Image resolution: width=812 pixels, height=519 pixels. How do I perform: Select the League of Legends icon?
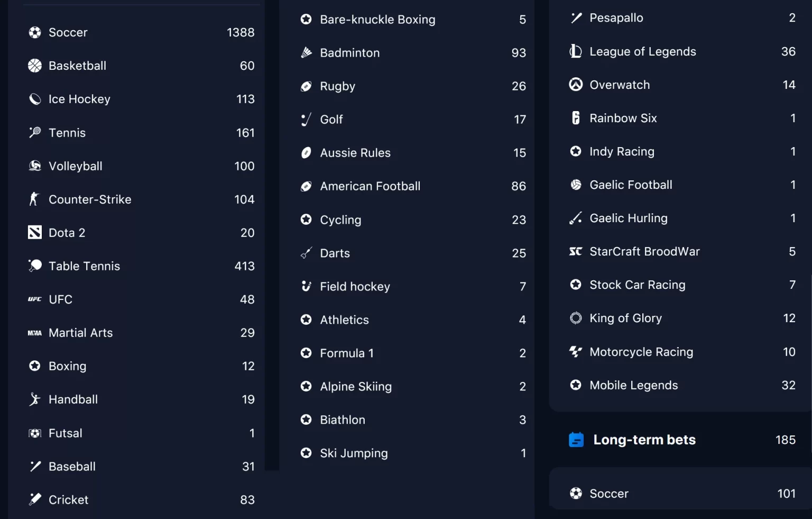pos(576,51)
